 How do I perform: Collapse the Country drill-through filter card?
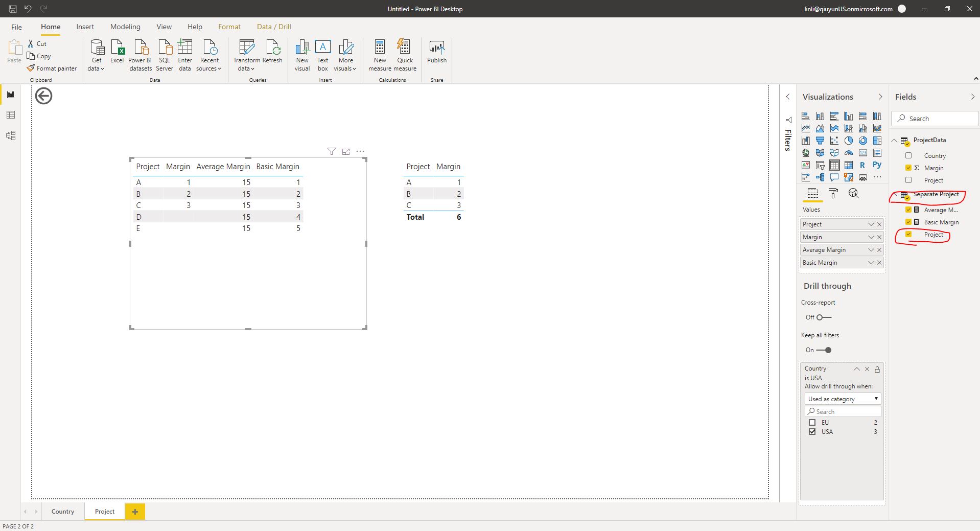click(857, 369)
